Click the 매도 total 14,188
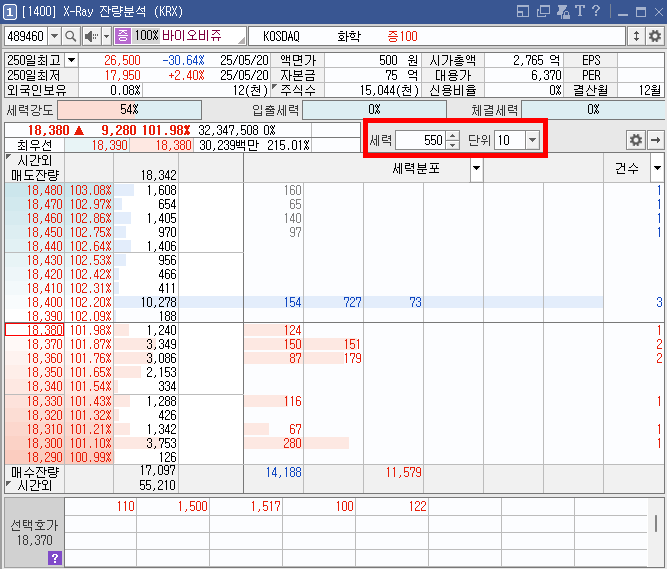Viewport: 667px width, 569px height. point(283,472)
